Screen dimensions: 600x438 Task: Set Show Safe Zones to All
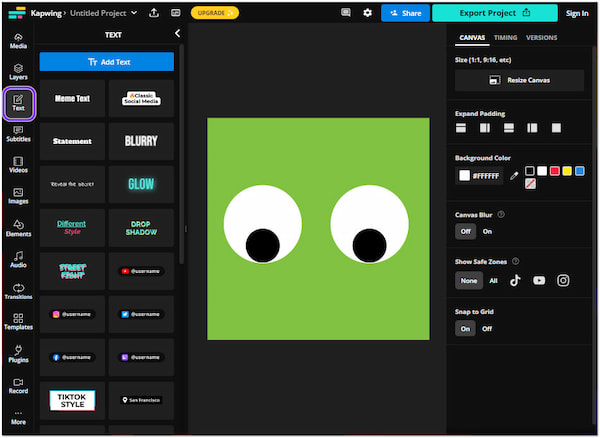493,281
